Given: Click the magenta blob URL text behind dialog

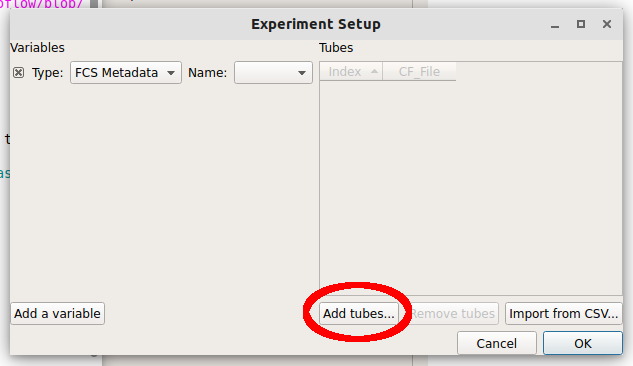Looking at the screenshot, I should point(42,4).
